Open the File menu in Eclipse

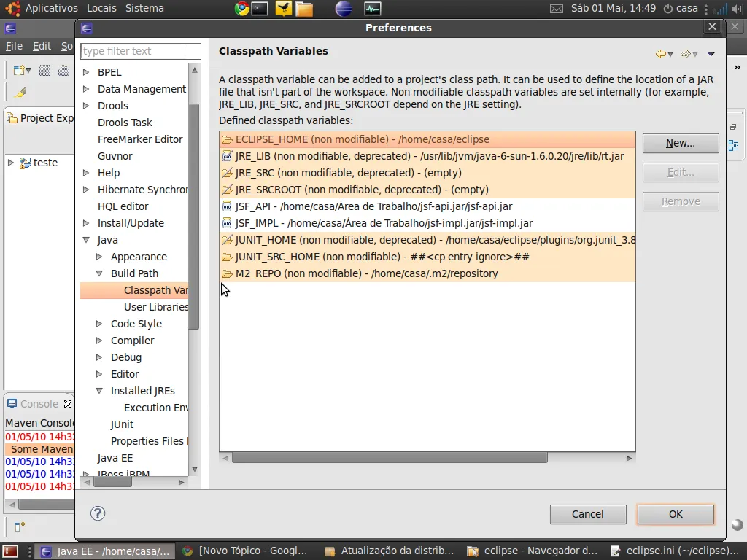14,46
